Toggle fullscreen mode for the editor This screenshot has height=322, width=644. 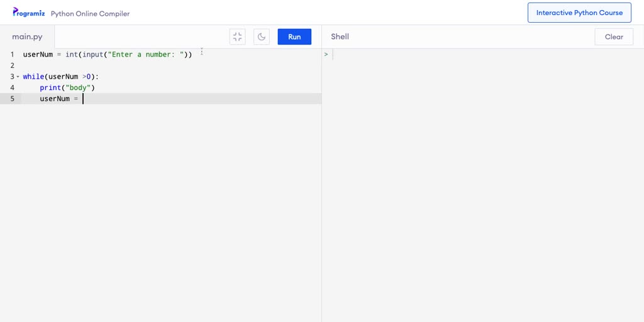pyautogui.click(x=237, y=36)
